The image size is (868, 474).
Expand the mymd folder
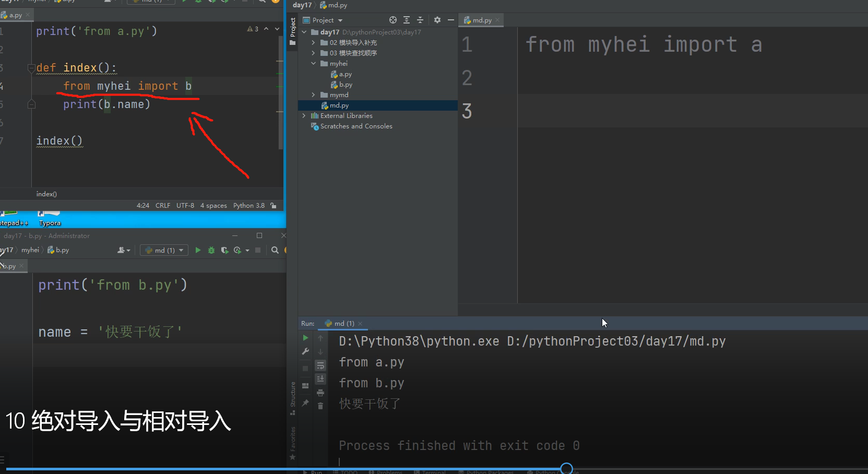pyautogui.click(x=313, y=95)
